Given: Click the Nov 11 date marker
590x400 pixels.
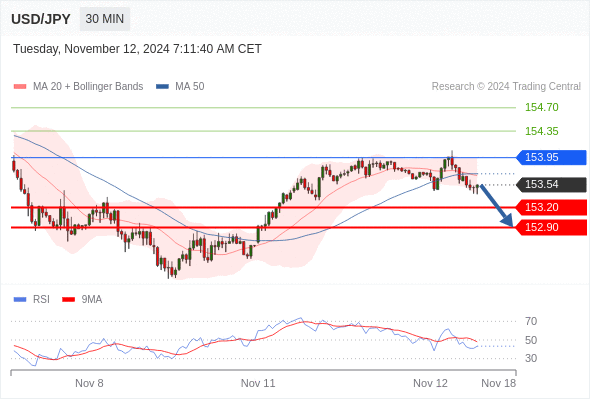Looking at the screenshot, I should pos(258,383).
